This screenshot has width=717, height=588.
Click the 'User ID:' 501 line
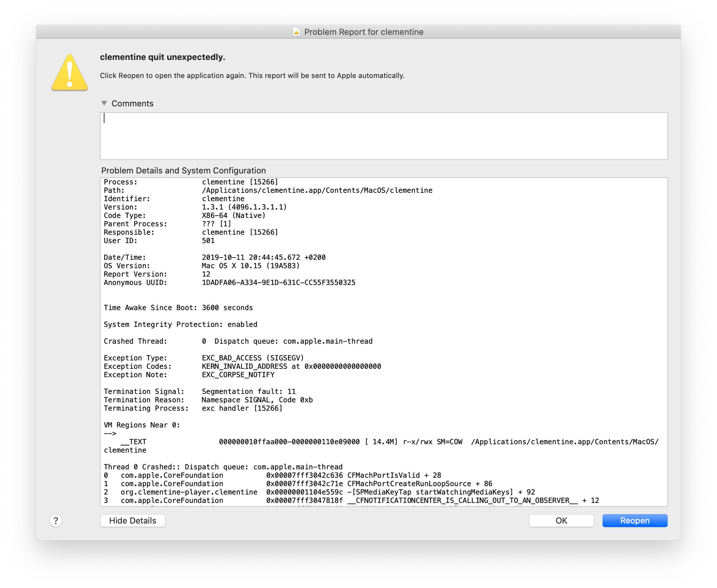coord(159,241)
